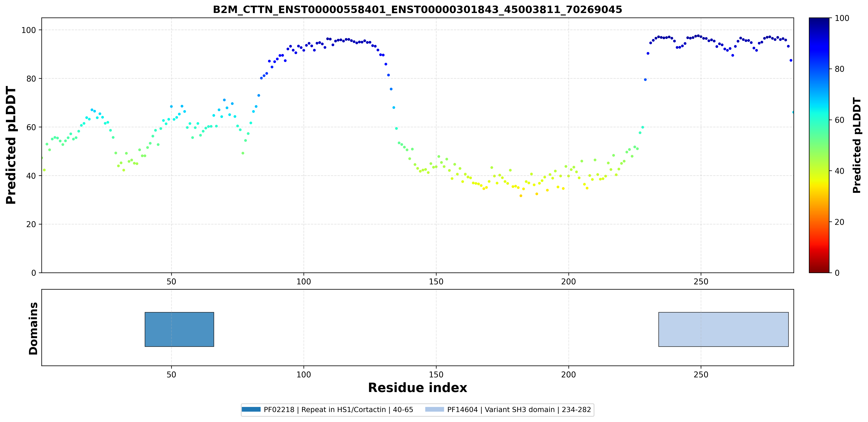Select the Repeat in HS1/Cortactin domain bar

tap(179, 329)
